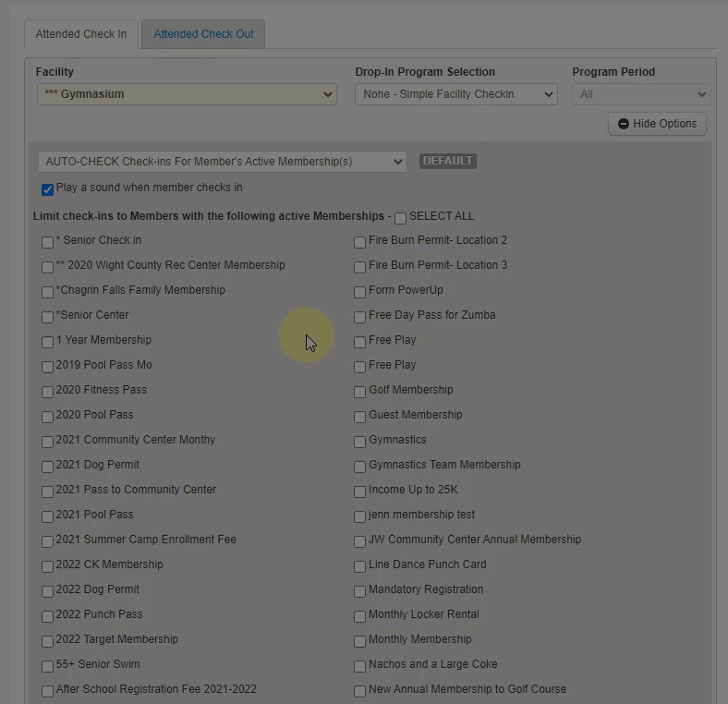Check the Free Day Pass for Zumba box
The image size is (728, 704).
coord(359,317)
